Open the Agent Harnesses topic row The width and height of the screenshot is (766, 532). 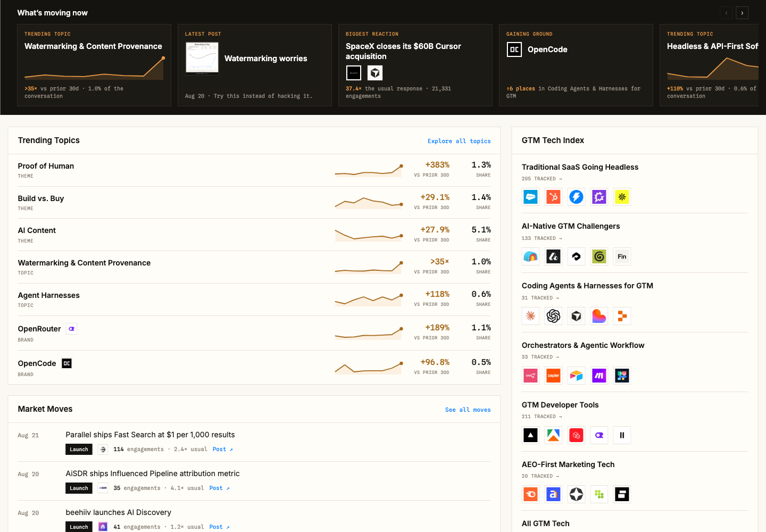point(254,300)
